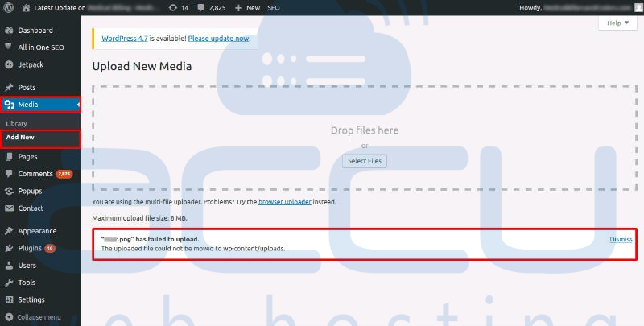Follow the WordPress 4.7 link
Viewport: 644px width, 326px height.
[x=125, y=38]
